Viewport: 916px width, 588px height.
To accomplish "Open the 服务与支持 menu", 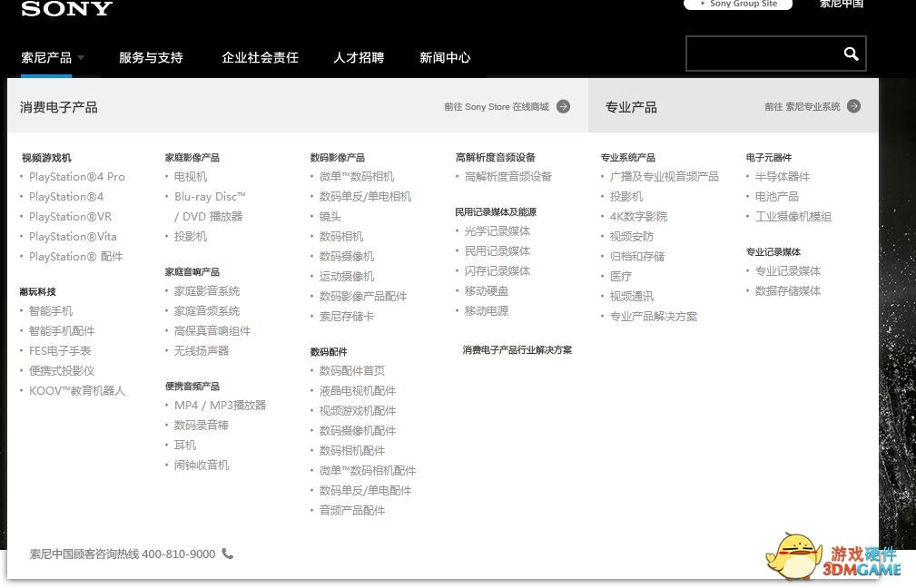I will [151, 57].
